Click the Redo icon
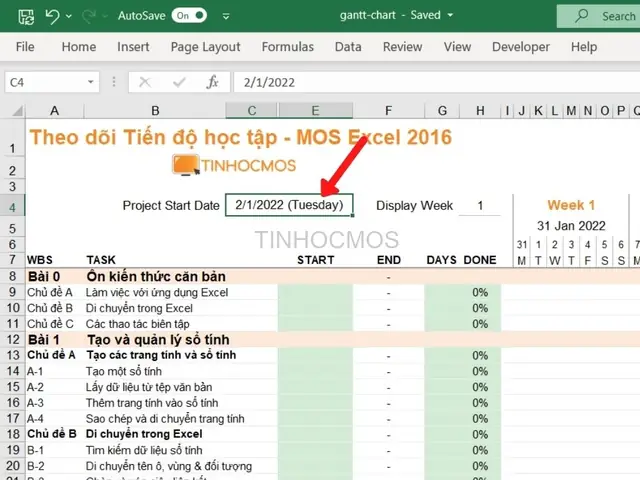The height and width of the screenshot is (480, 640). point(88,16)
